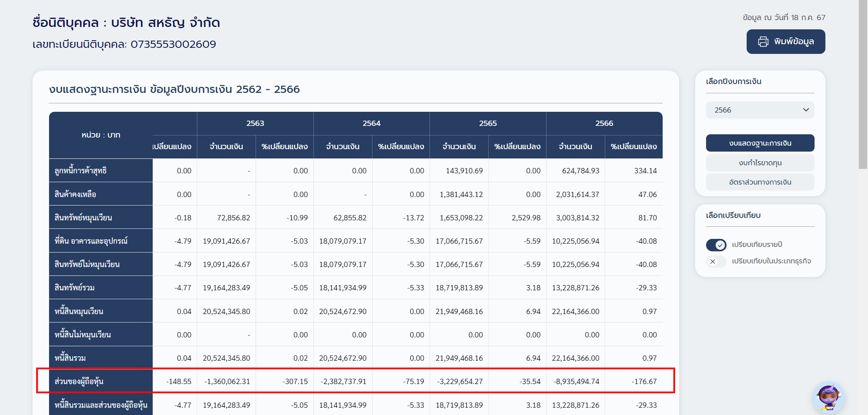Click the 2564 year column header
Screen dimensions: 868x415
tap(371, 123)
